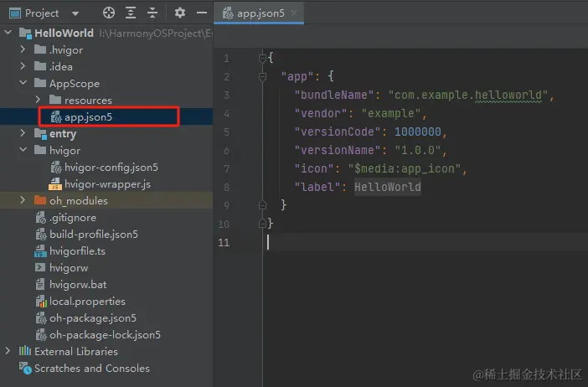Select oh-package-lock.json5 file

tap(106, 335)
